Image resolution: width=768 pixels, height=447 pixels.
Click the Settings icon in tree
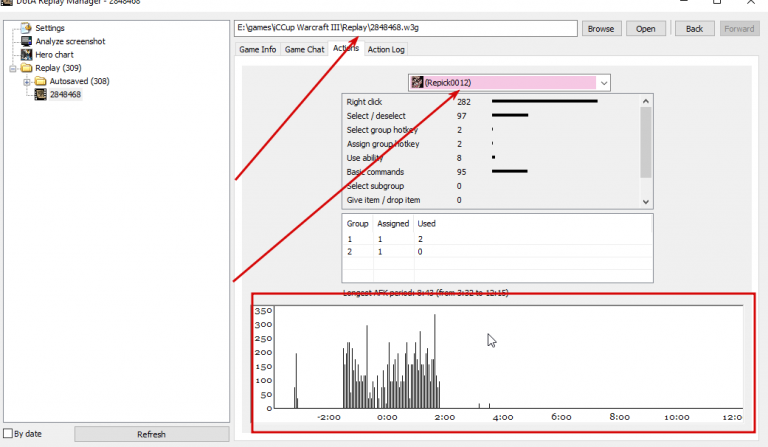tap(26, 28)
